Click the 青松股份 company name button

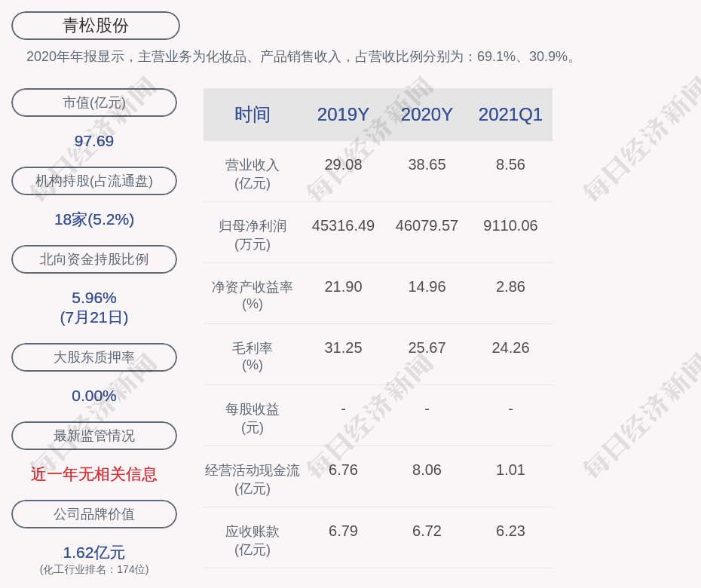[96, 26]
